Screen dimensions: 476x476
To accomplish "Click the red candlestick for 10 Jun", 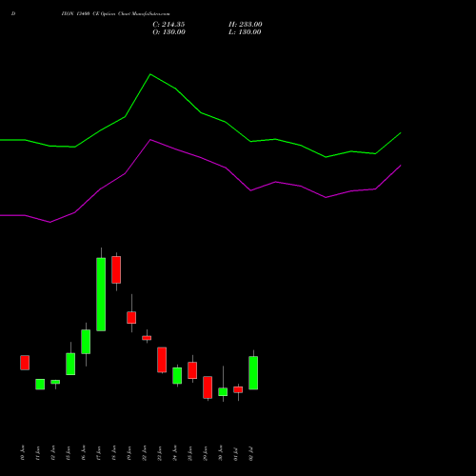I will pyautogui.click(x=25, y=363).
